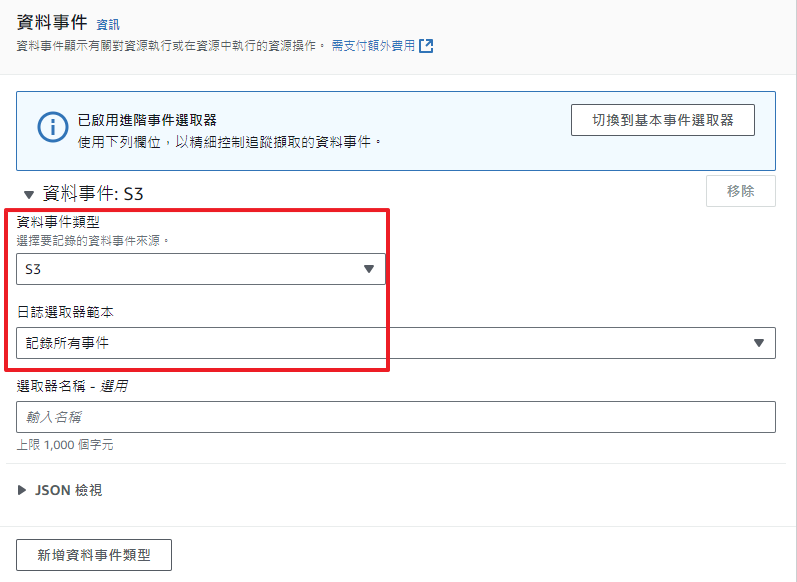This screenshot has width=797, height=582.
Task: Click the 需支付額外費用 link text
Action: coord(372,46)
